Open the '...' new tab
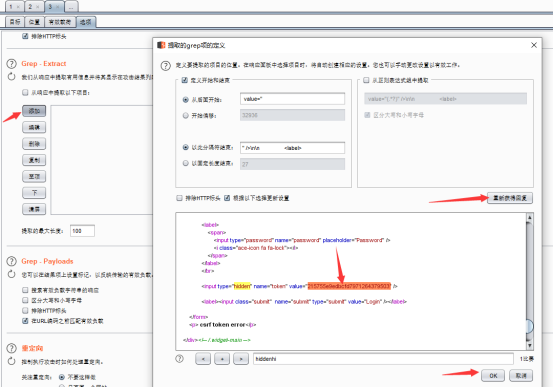Screen dimensions: 553x388 [x=72, y=7]
